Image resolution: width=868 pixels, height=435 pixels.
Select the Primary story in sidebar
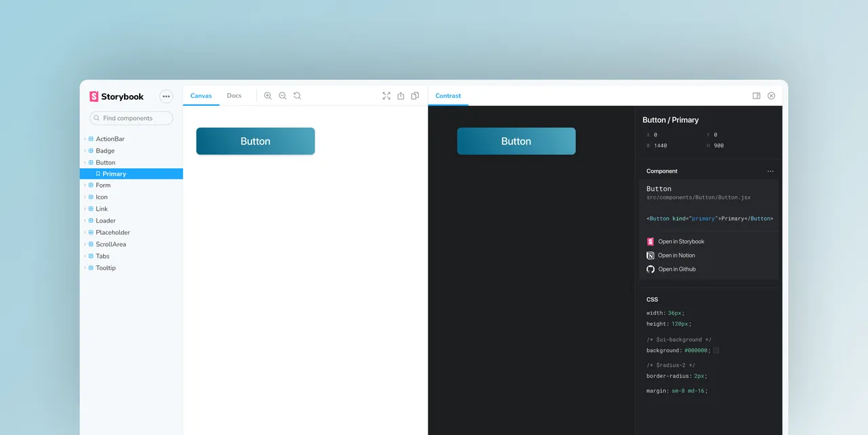pyautogui.click(x=132, y=174)
